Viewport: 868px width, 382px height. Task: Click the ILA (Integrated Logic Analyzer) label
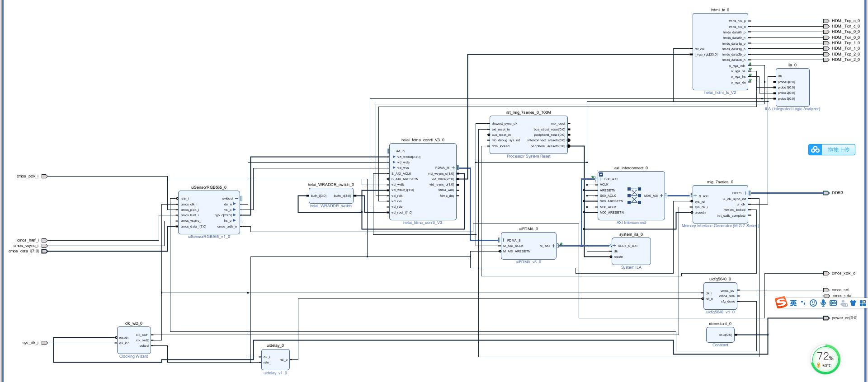(x=792, y=109)
